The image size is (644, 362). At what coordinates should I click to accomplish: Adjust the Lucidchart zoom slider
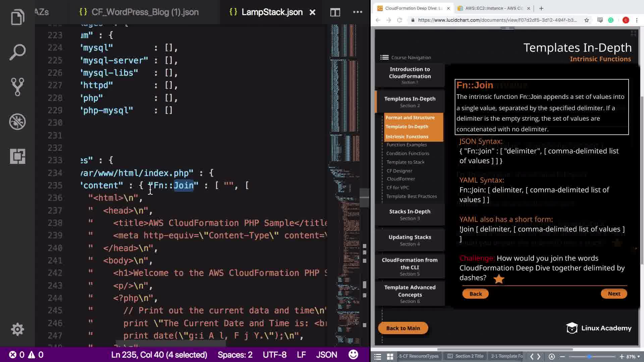tap(589, 357)
